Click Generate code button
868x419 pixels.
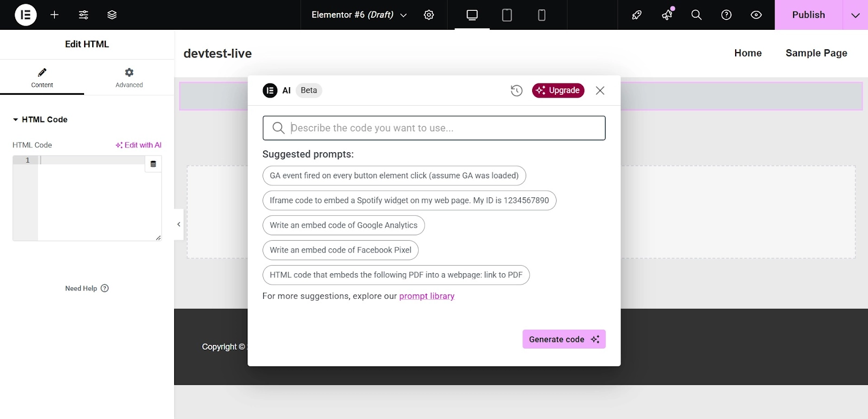point(564,339)
